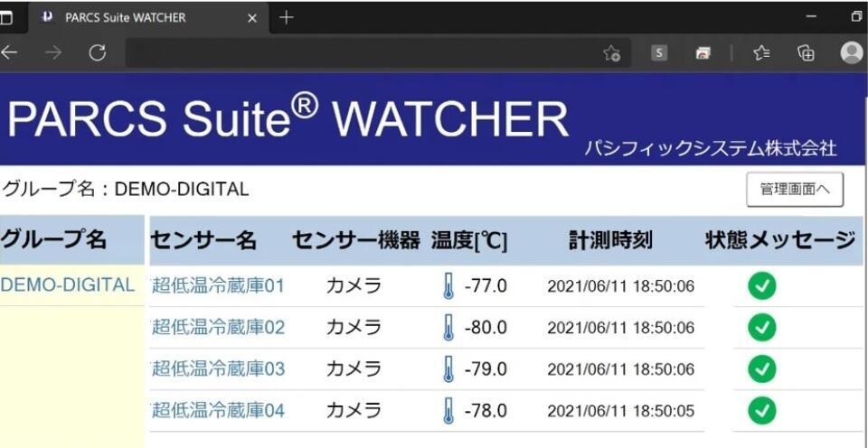This screenshot has height=448, width=868.
Task: Select the PARCS Suite WATCHER tab
Action: (148, 18)
